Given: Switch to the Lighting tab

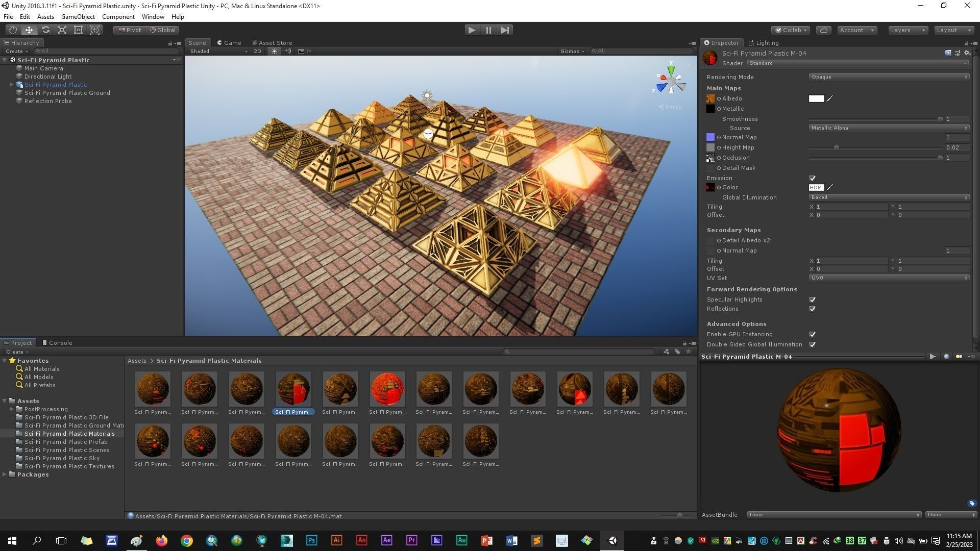Looking at the screenshot, I should 764,43.
